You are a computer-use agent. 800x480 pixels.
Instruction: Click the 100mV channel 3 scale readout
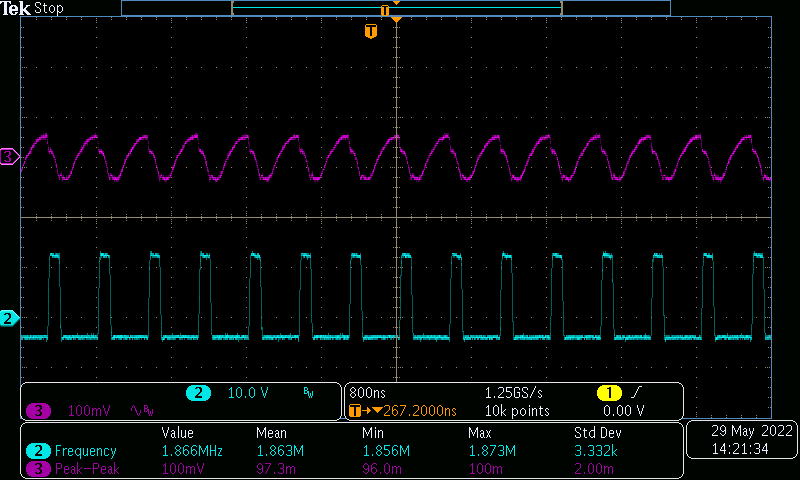[x=89, y=411]
